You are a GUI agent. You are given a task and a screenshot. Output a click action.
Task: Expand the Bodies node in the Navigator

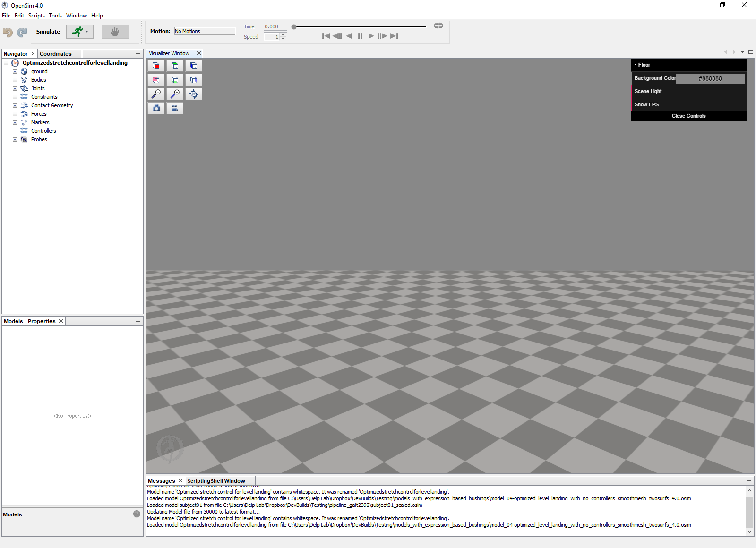[x=15, y=80]
